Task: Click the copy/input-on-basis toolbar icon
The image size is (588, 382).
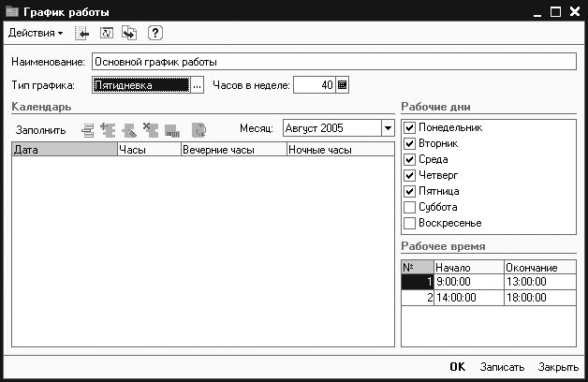Action: (128, 33)
